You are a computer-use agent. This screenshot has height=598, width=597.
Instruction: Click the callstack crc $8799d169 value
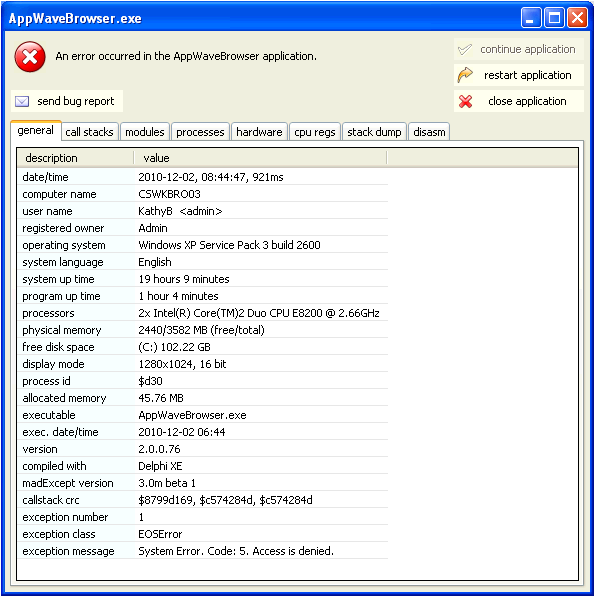click(225, 500)
